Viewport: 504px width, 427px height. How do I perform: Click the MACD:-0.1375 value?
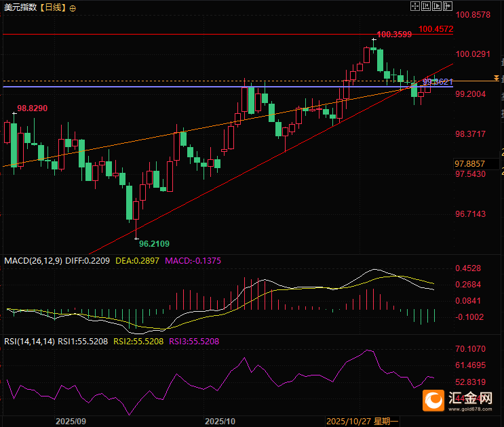coord(193,261)
